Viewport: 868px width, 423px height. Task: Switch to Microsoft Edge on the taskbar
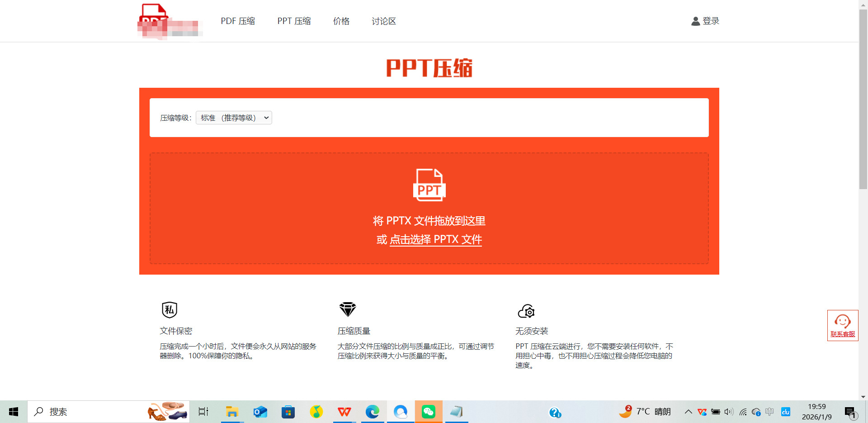click(373, 412)
